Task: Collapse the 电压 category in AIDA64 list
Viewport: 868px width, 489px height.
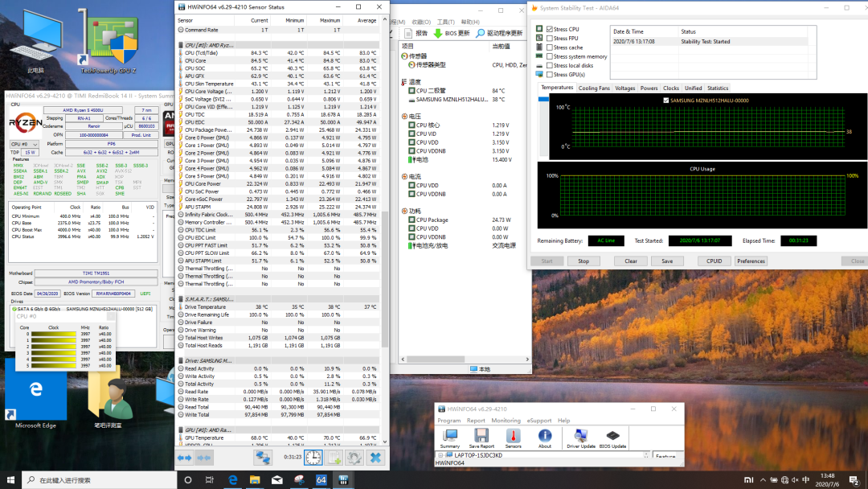Action: pos(404,117)
